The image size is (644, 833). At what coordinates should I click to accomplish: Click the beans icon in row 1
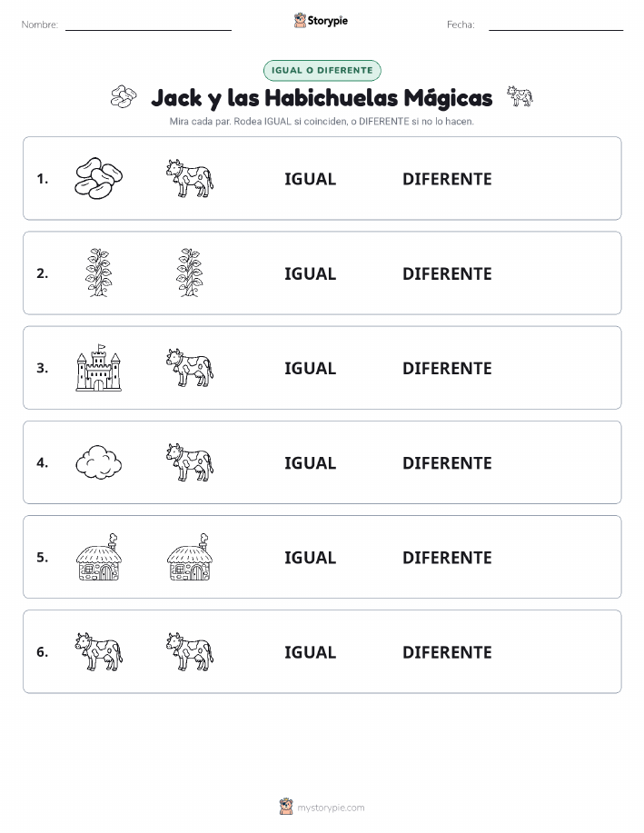pos(98,178)
